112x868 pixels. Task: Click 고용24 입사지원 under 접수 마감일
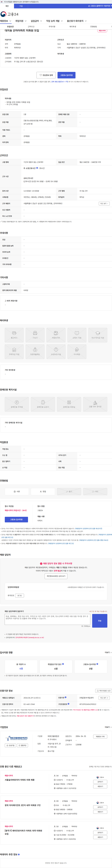[x=16, y=520]
